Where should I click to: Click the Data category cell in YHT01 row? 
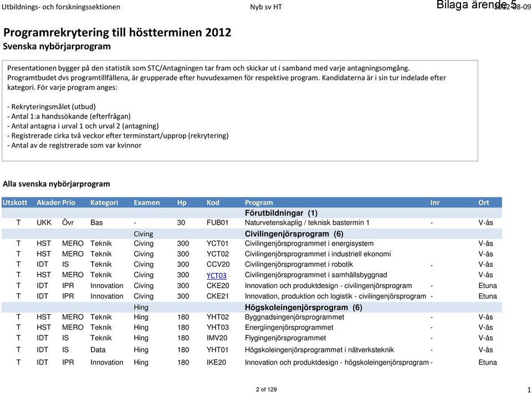(x=98, y=350)
